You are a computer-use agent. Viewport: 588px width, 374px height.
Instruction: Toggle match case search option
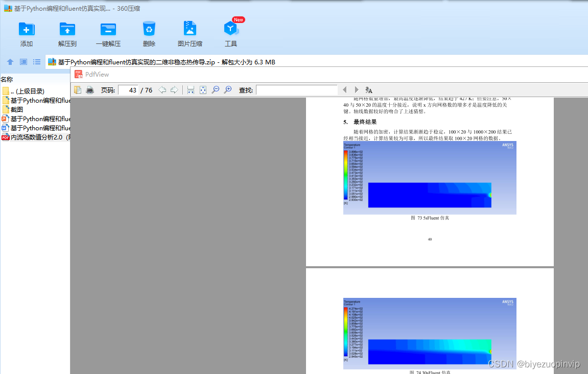369,90
